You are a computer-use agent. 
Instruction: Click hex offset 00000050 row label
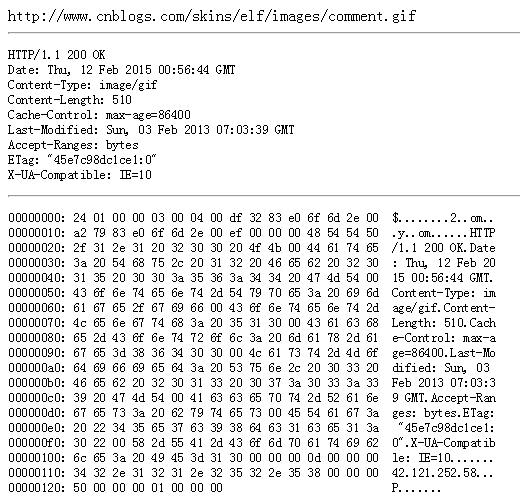click(x=37, y=293)
